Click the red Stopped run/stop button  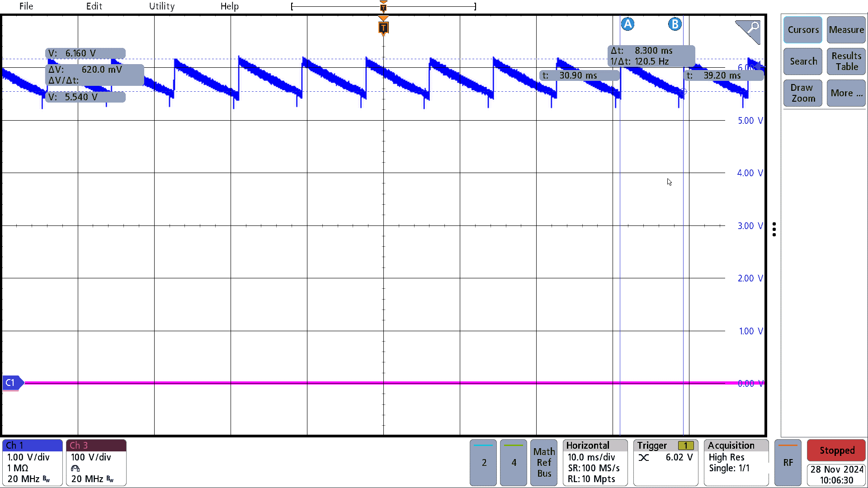[x=837, y=450]
